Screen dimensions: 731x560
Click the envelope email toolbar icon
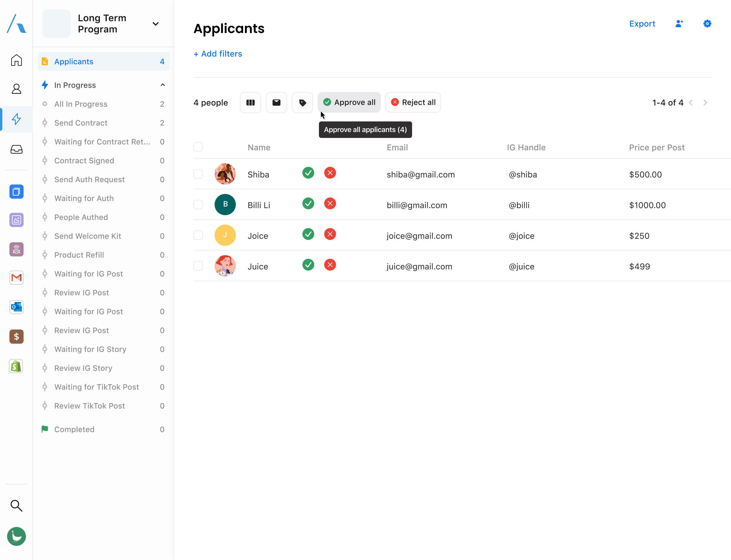pyautogui.click(x=276, y=103)
